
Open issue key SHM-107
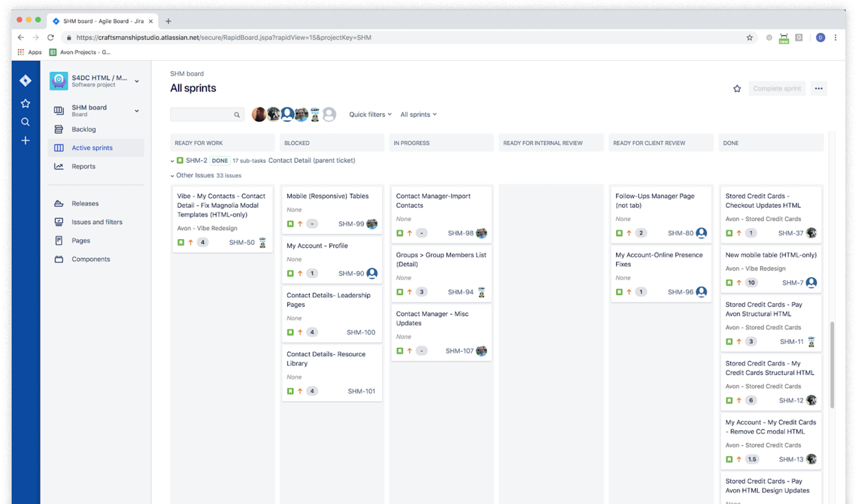[459, 351]
